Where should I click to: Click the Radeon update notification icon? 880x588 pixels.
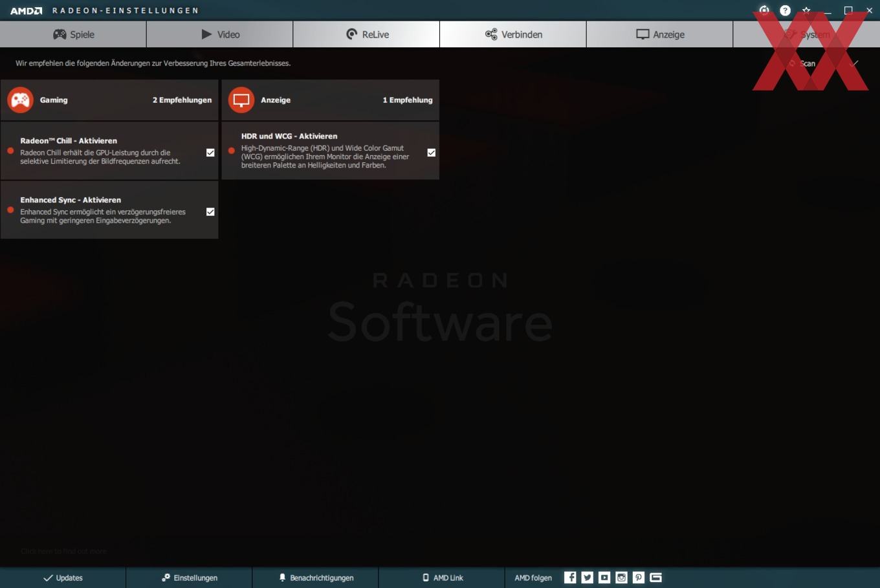(764, 10)
